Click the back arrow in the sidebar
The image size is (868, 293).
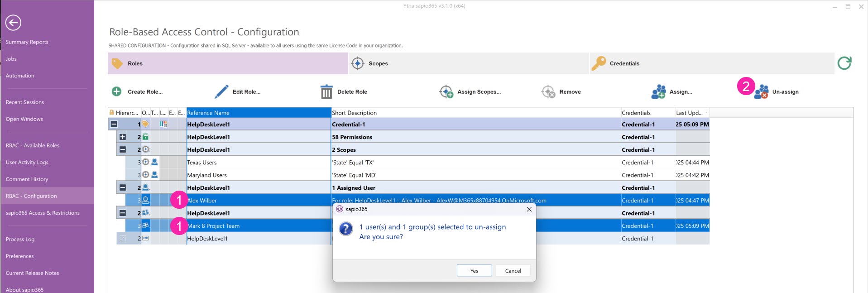(x=13, y=23)
